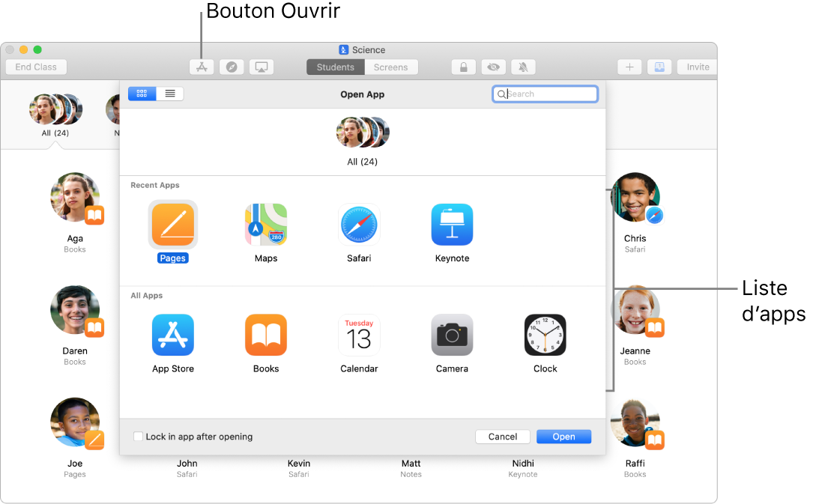Switch to the Screens tab
The image size is (819, 504).
coord(390,67)
